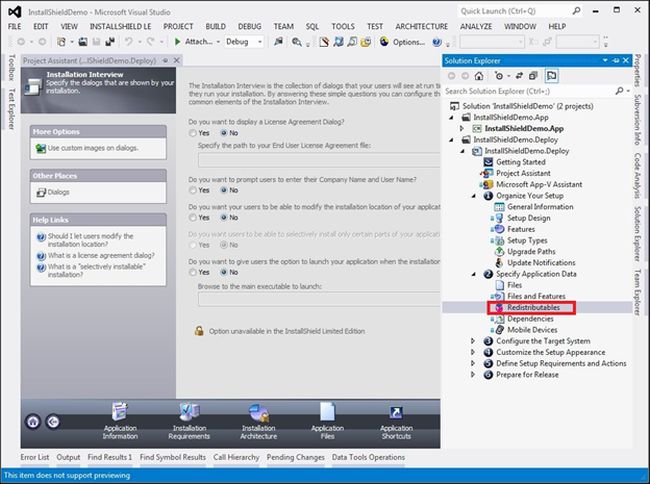The width and height of the screenshot is (650, 484).
Task: Select Yes for License Agreement Dialog
Action: (193, 133)
